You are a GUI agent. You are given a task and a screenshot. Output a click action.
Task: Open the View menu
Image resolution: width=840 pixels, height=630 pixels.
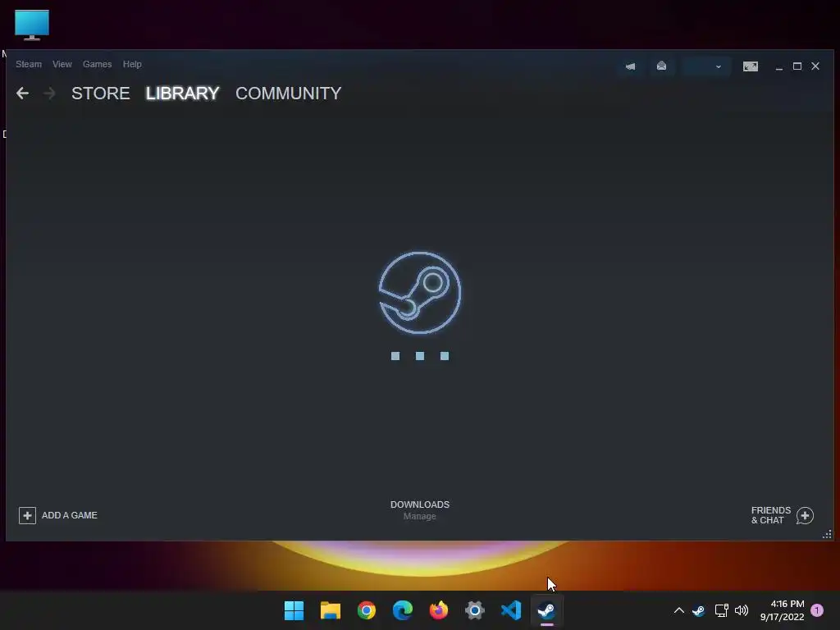tap(62, 64)
